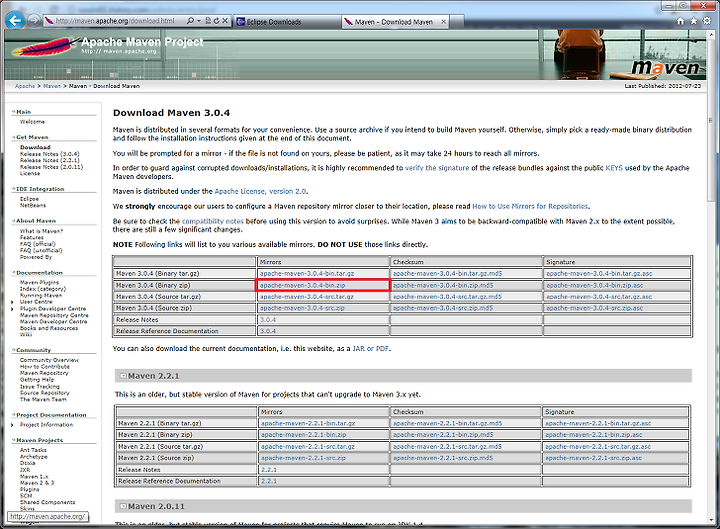Open What is Maven? sidebar link
The height and width of the screenshot is (529, 720).
41,231
